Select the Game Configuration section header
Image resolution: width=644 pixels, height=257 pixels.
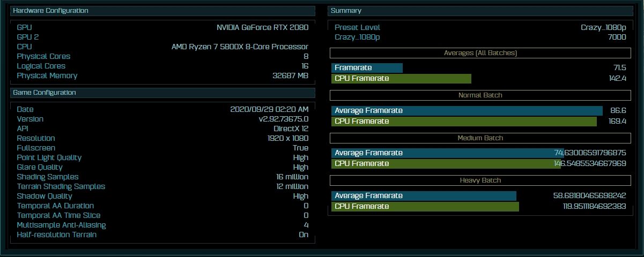pyautogui.click(x=45, y=93)
